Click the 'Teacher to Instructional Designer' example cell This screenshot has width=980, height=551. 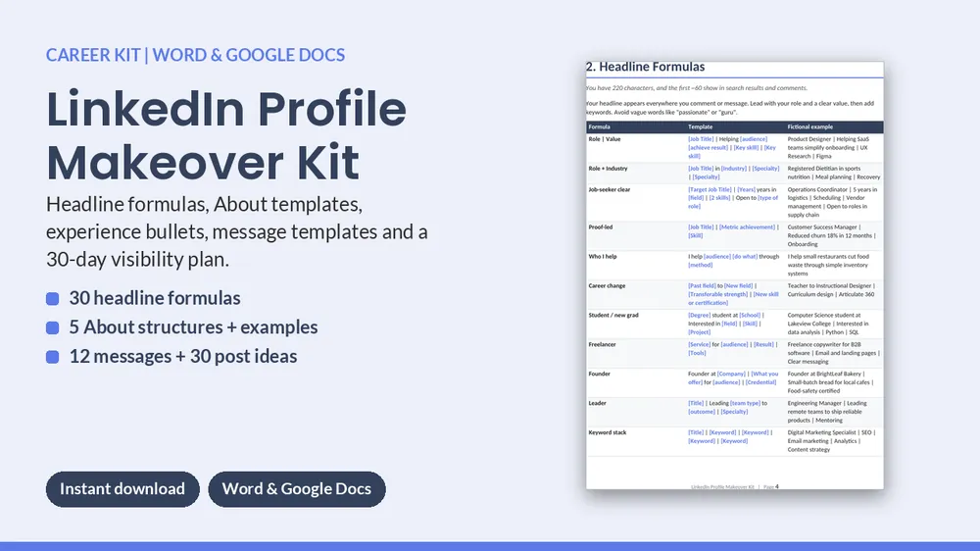click(x=832, y=291)
